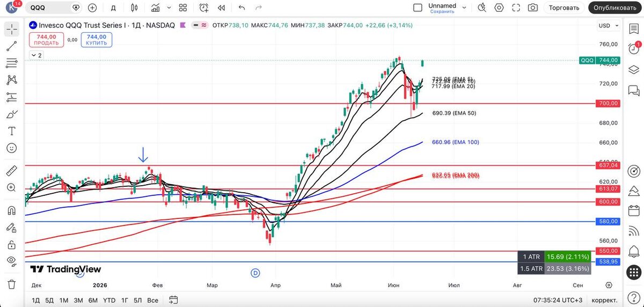
Task: Redo the chart action
Action: [x=259, y=8]
